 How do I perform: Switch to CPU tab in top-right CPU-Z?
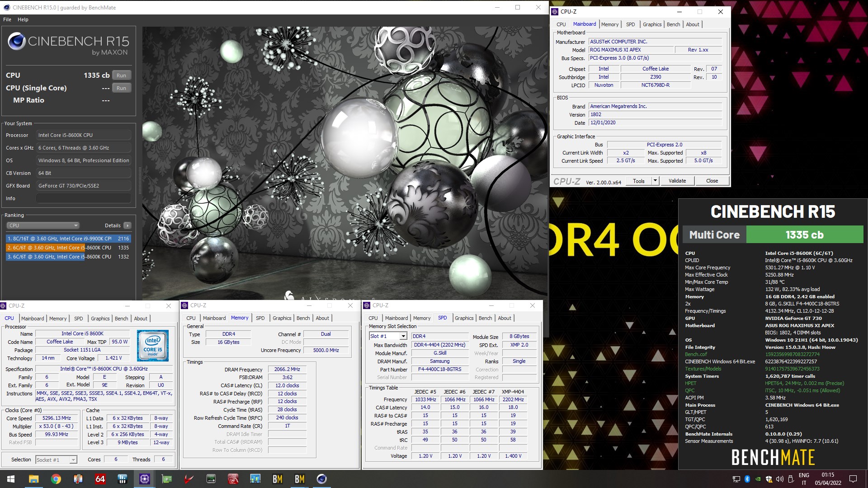(x=561, y=24)
